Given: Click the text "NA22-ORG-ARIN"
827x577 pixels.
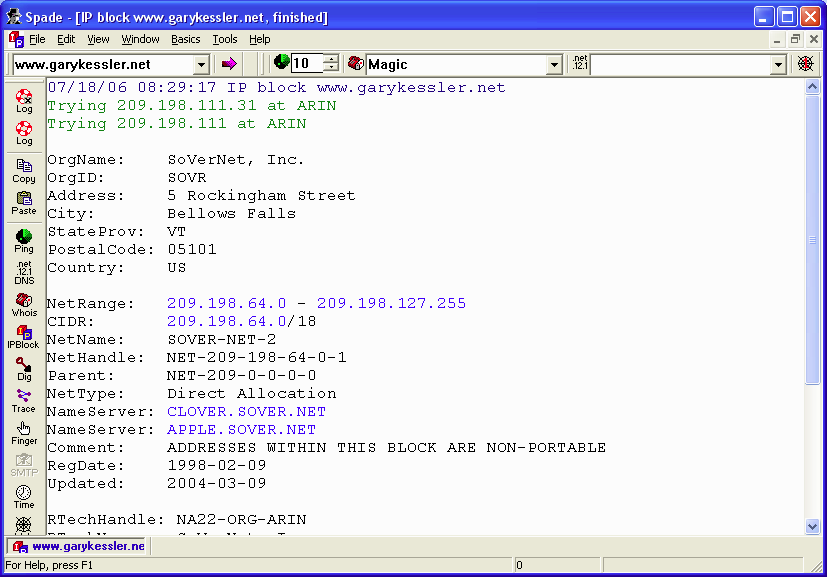Looking at the screenshot, I should click(241, 519).
